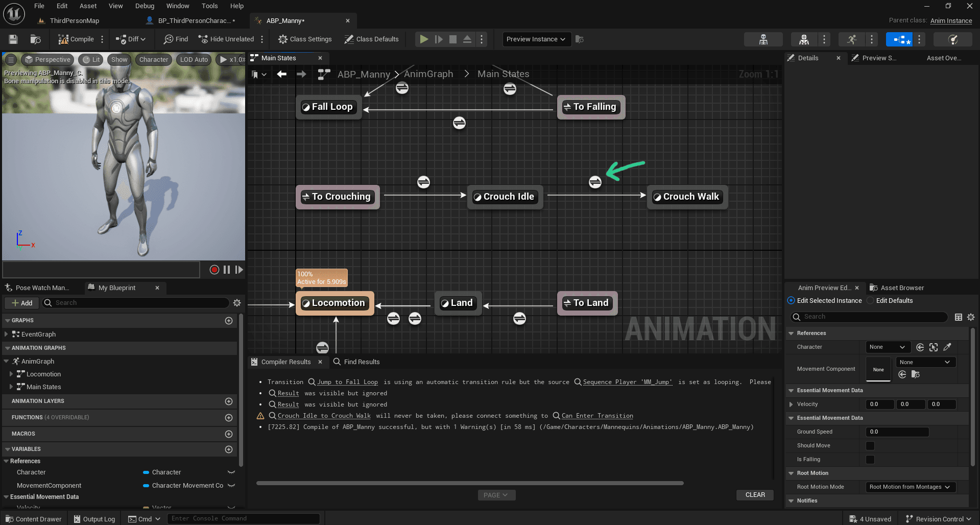Select the Crouch Walk state node
The image size is (980, 525).
687,197
